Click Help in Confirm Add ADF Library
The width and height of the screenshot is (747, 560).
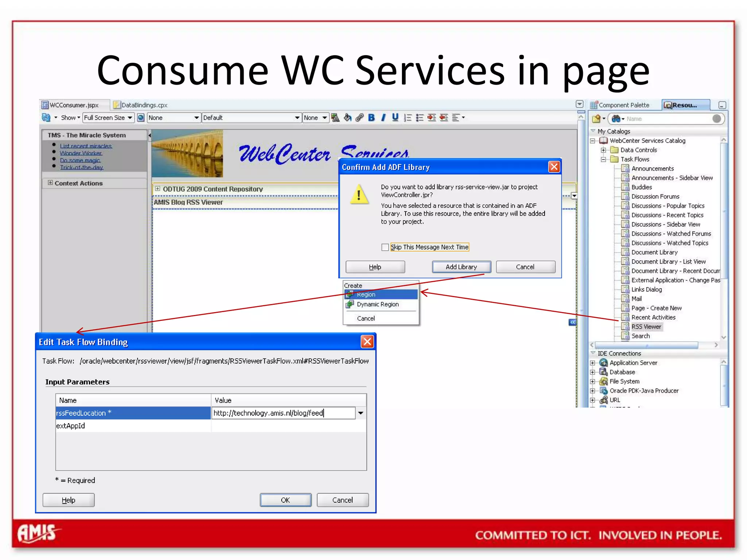(375, 267)
